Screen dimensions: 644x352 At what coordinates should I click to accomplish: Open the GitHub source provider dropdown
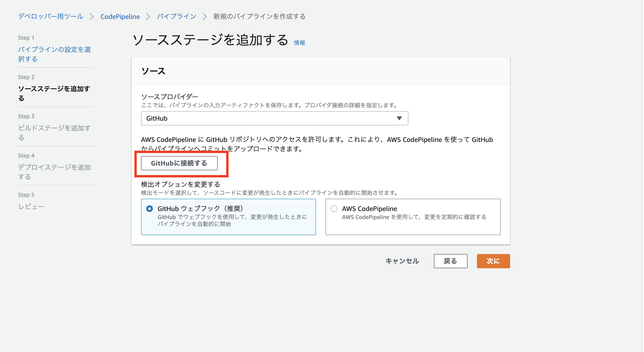274,118
